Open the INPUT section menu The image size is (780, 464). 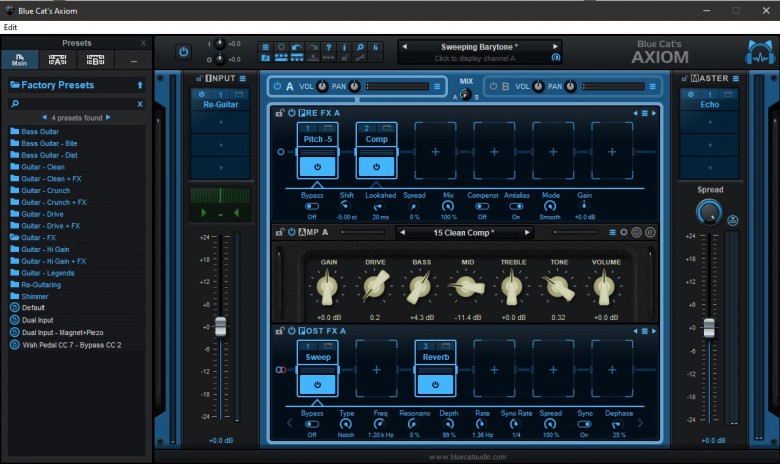coord(242,78)
